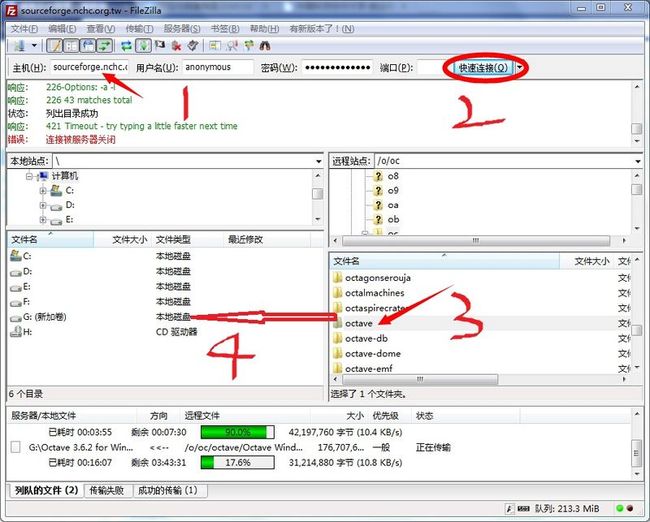Select the o9 folder in remote tree

coord(393,191)
